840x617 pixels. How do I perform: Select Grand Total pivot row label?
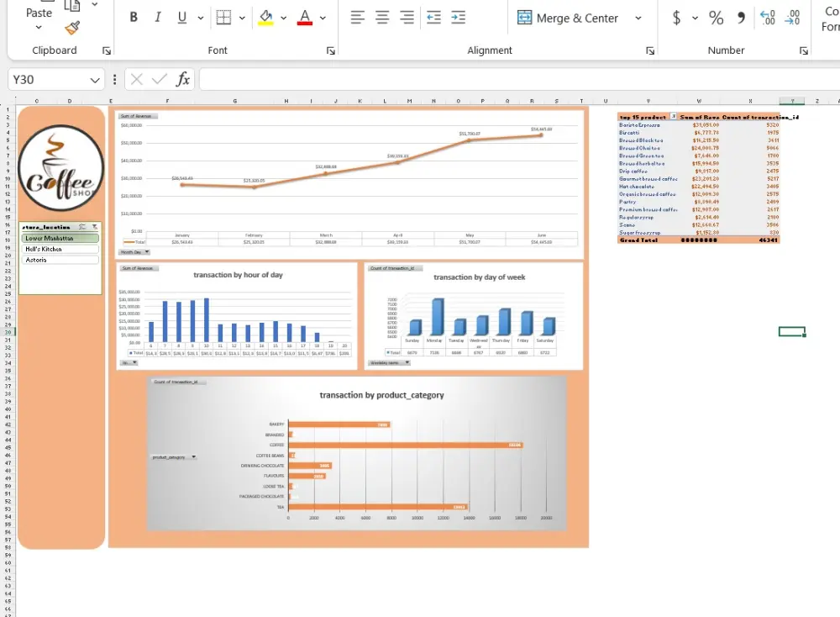pos(638,240)
